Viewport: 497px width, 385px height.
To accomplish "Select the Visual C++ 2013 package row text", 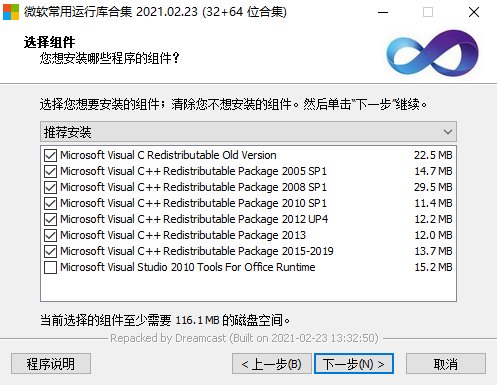I will (183, 235).
